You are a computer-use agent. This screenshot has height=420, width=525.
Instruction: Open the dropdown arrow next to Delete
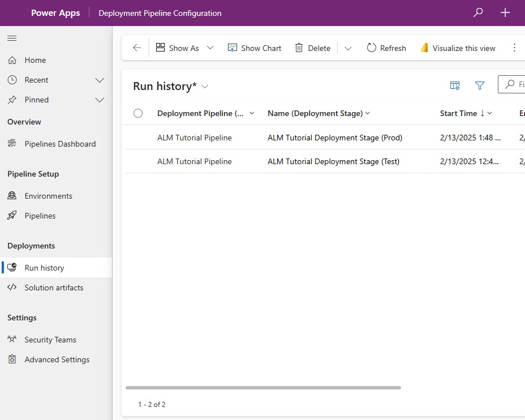pyautogui.click(x=348, y=49)
